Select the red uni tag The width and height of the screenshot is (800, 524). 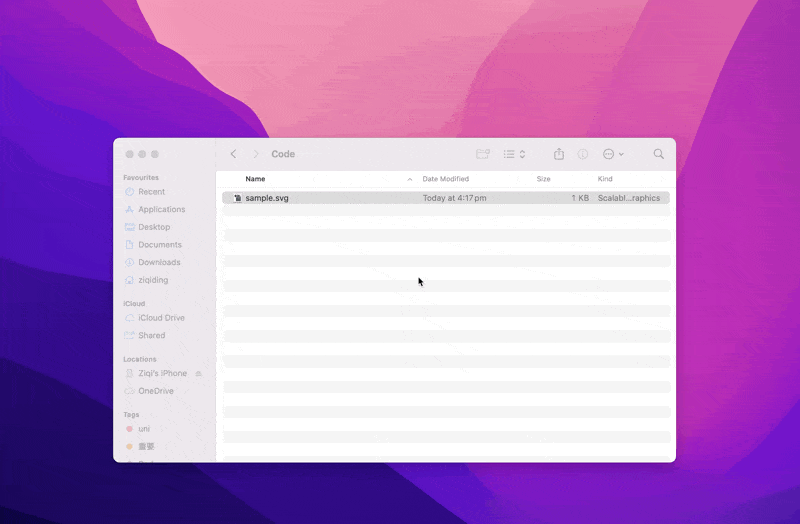pyautogui.click(x=143, y=429)
